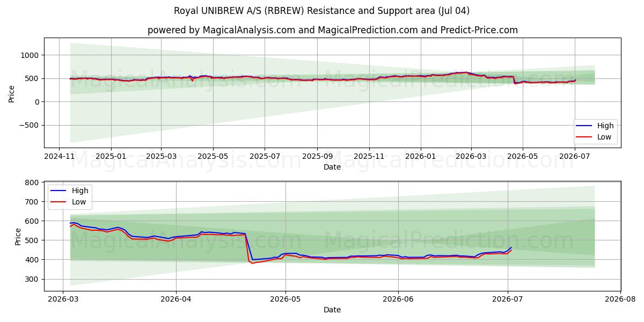This screenshot has width=644, height=322.
Task: Click the '1000' price tick on top chart
Action: [31, 55]
